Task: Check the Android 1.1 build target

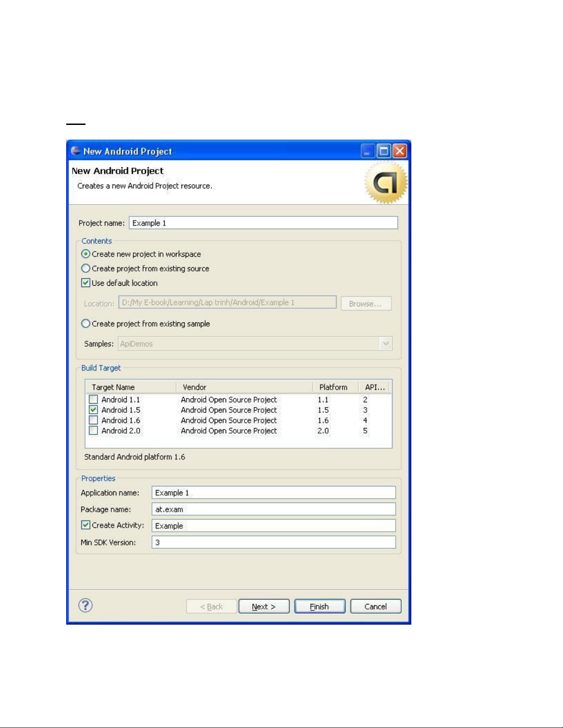Action: click(93, 399)
